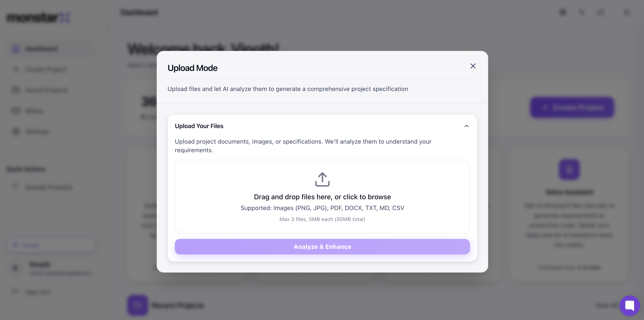Click the purple Create Project button
This screenshot has width=644, height=320.
tap(572, 108)
